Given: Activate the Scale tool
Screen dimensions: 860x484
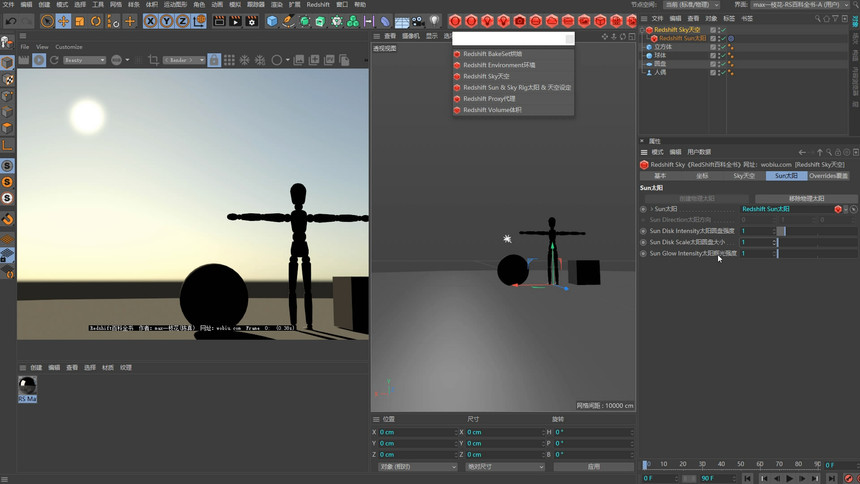Looking at the screenshot, I should 80,21.
